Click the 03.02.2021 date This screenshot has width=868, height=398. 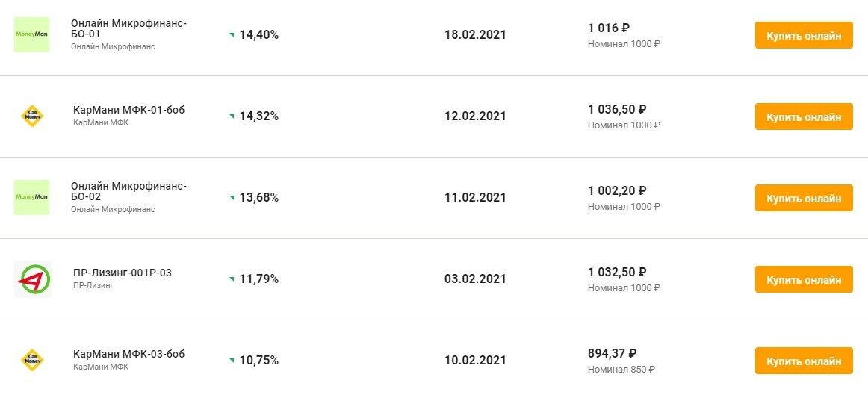pyautogui.click(x=475, y=279)
